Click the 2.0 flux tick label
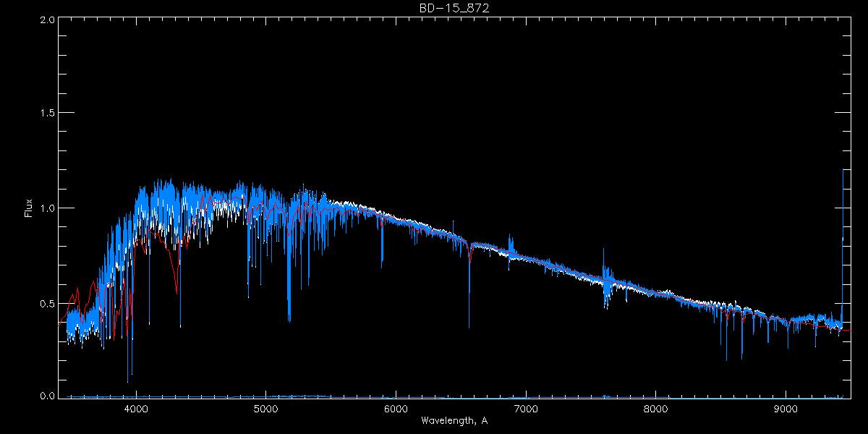The width and height of the screenshot is (868, 434). (46, 20)
